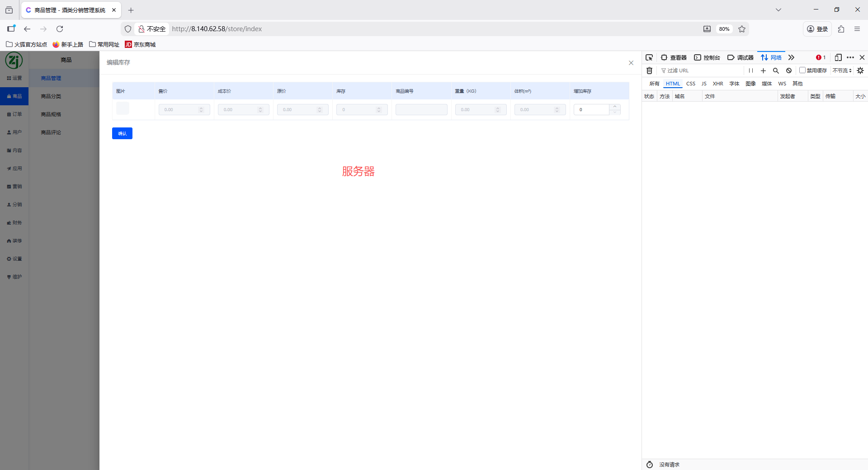Increase 增加库存 value with up arrow

point(615,107)
